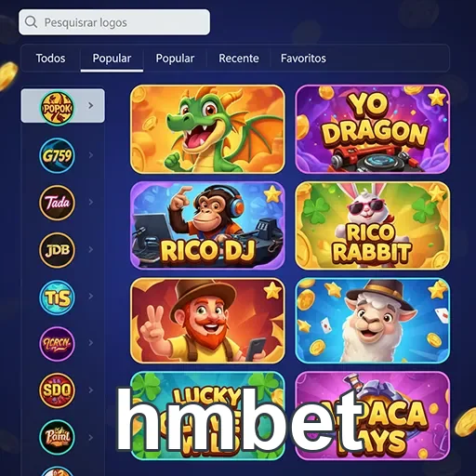Choose the Tada provider logo
476x476 pixels.
57,203
